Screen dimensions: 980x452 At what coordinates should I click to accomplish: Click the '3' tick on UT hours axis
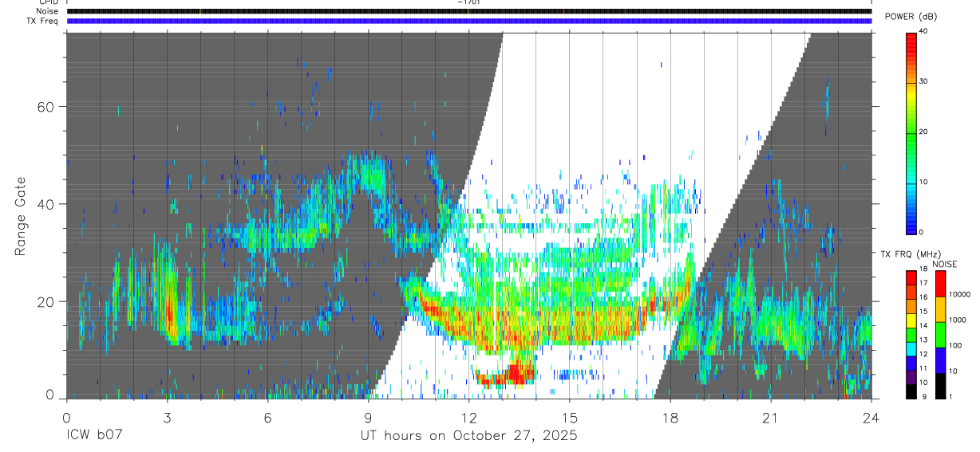(167, 418)
